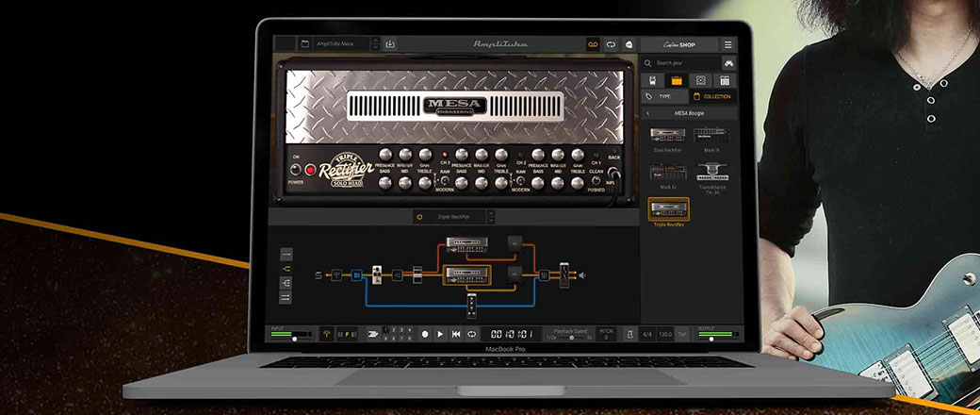Open the AmpliTube Mesa preset name field
The width and height of the screenshot is (980, 415).
(342, 43)
